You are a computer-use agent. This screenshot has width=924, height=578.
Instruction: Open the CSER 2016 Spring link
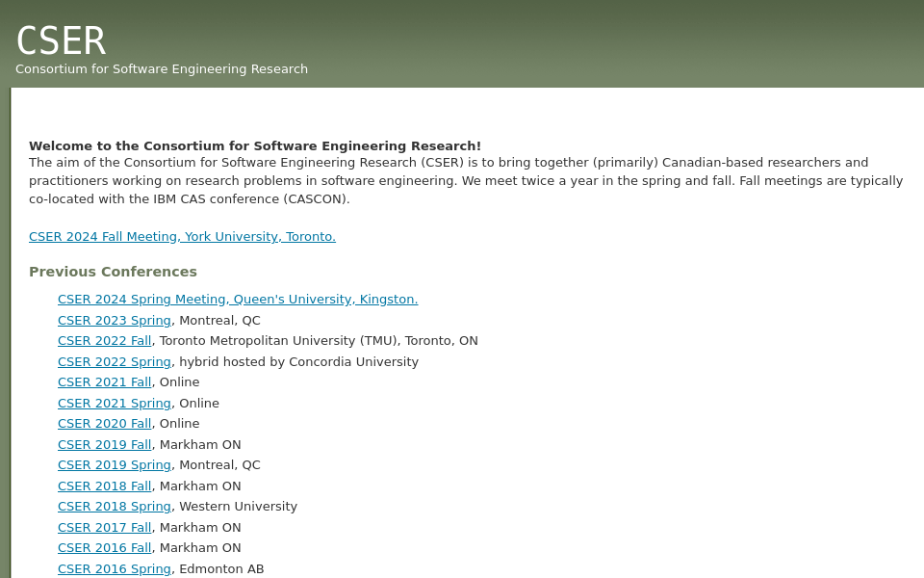click(x=114, y=568)
